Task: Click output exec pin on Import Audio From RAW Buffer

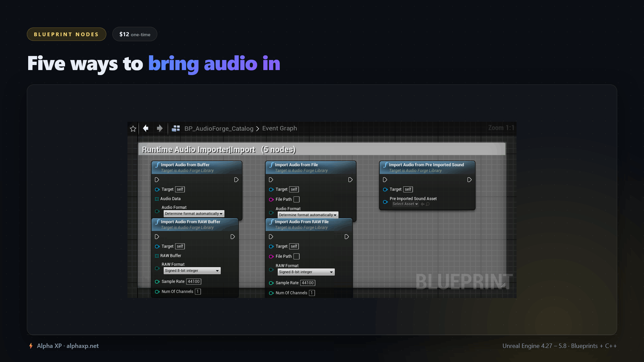Action: click(233, 237)
